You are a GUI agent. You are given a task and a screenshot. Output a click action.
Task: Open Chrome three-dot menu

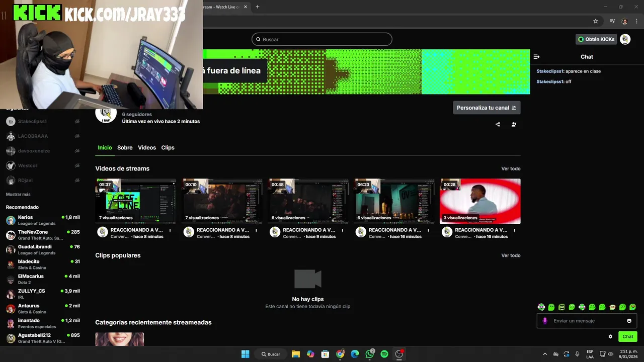[636, 21]
